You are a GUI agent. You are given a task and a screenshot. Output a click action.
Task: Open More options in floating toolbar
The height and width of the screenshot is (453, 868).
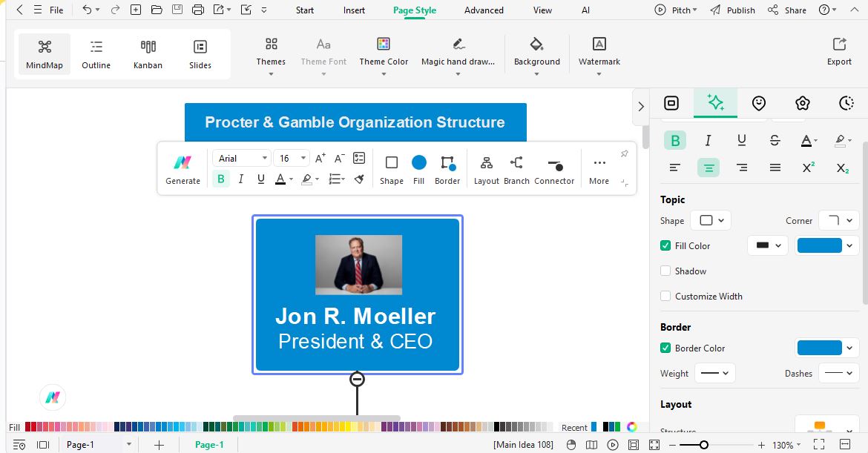coord(599,169)
